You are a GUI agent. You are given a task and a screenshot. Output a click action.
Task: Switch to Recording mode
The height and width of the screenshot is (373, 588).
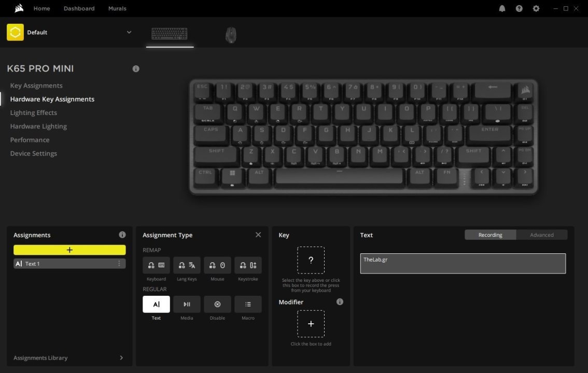[490, 235]
